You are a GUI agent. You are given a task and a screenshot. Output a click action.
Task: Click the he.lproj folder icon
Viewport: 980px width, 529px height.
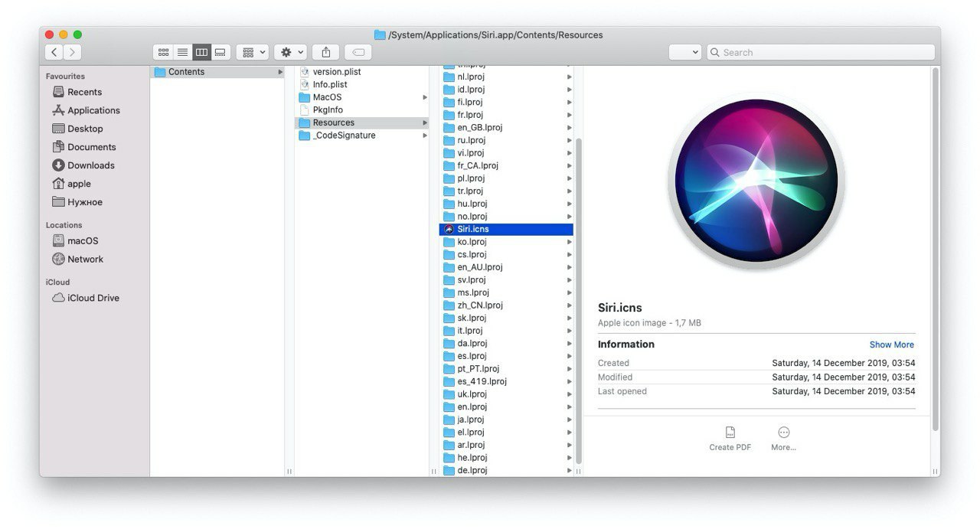pos(449,458)
